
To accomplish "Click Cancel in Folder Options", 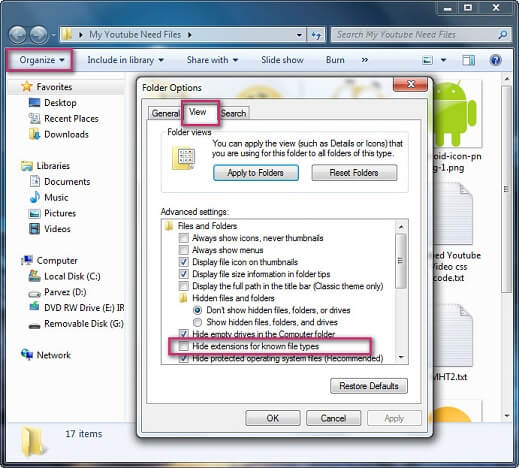I will 333,418.
